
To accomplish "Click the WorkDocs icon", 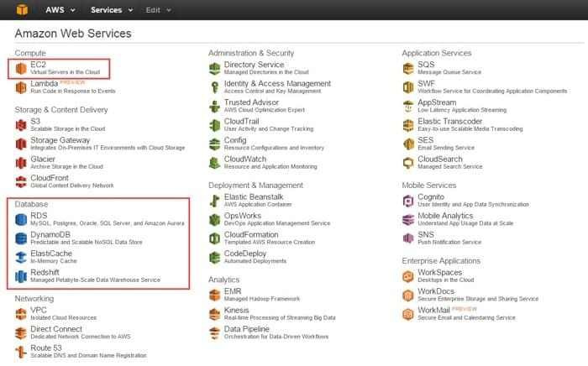I will tap(408, 295).
